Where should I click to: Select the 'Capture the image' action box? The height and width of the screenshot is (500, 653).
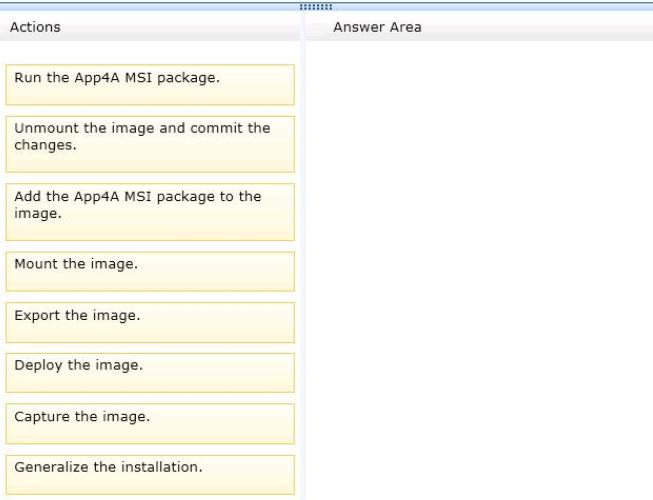coord(150,424)
